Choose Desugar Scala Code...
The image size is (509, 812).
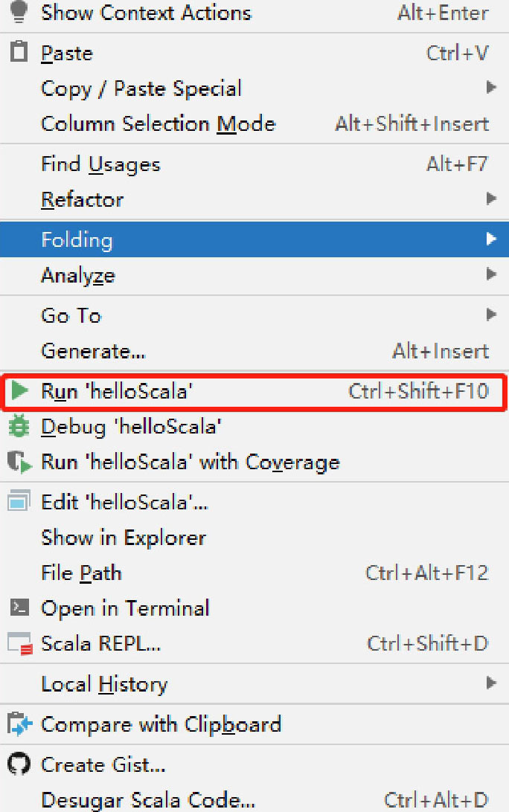click(x=254, y=799)
